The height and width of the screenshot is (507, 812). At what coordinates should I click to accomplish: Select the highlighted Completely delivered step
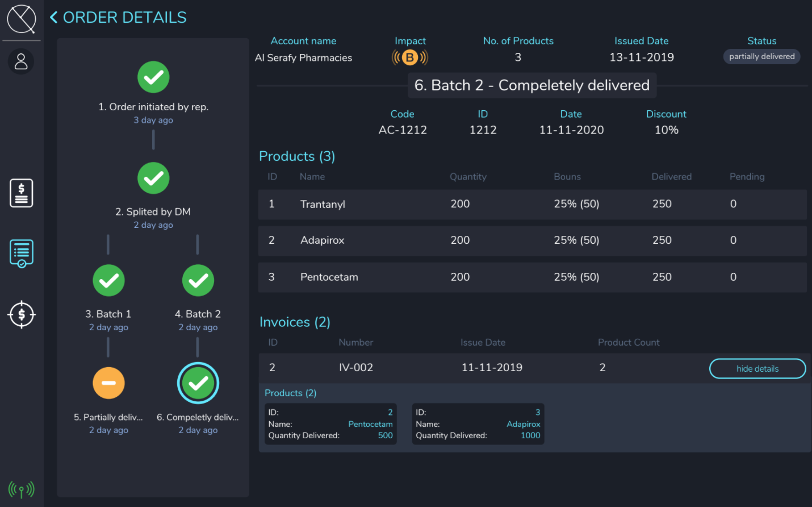(198, 383)
